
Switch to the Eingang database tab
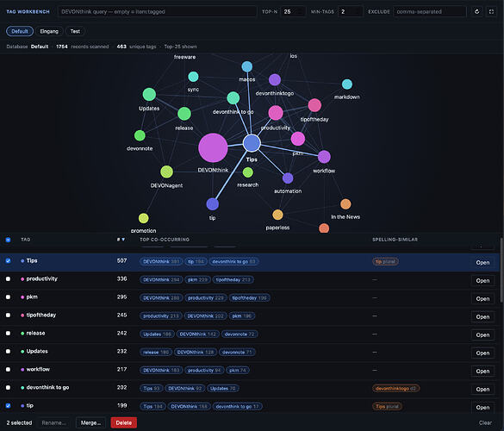(x=49, y=31)
